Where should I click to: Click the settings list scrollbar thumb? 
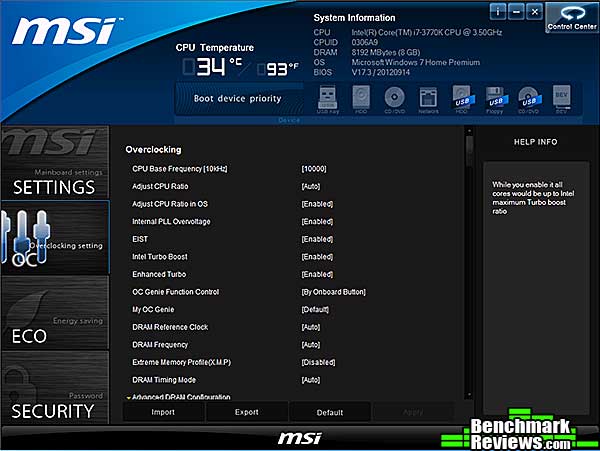(x=470, y=151)
